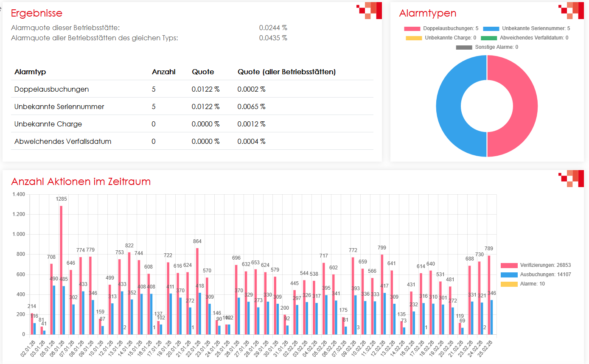
Task: Click the checkered logo in Alarmtypen panel
Action: coord(571,11)
